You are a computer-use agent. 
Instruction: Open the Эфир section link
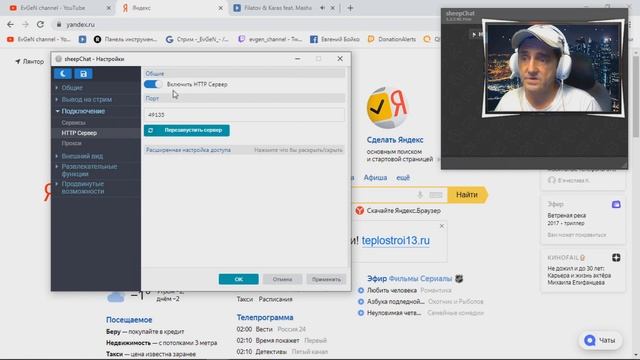(377, 278)
